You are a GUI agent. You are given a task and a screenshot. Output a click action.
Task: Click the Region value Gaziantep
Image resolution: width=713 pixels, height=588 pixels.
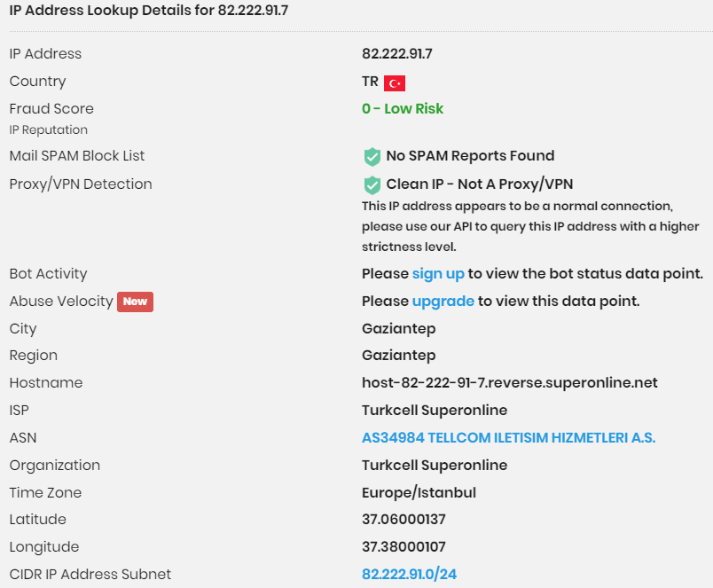[x=398, y=356]
